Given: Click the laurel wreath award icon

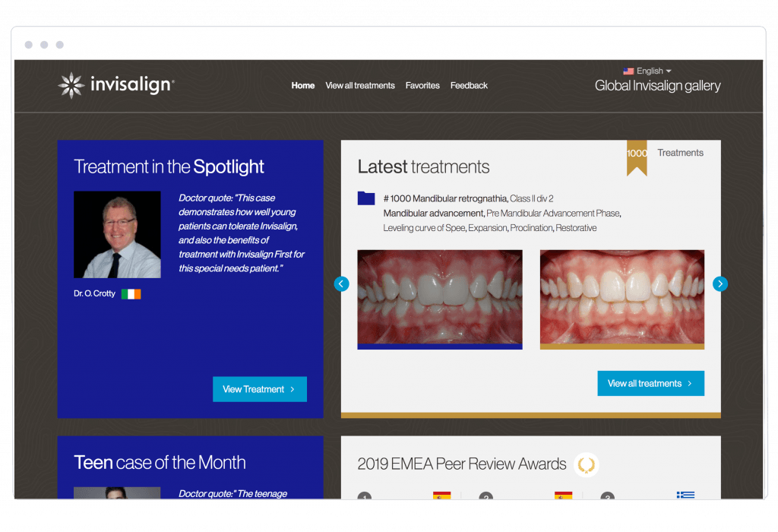Looking at the screenshot, I should coord(586,465).
